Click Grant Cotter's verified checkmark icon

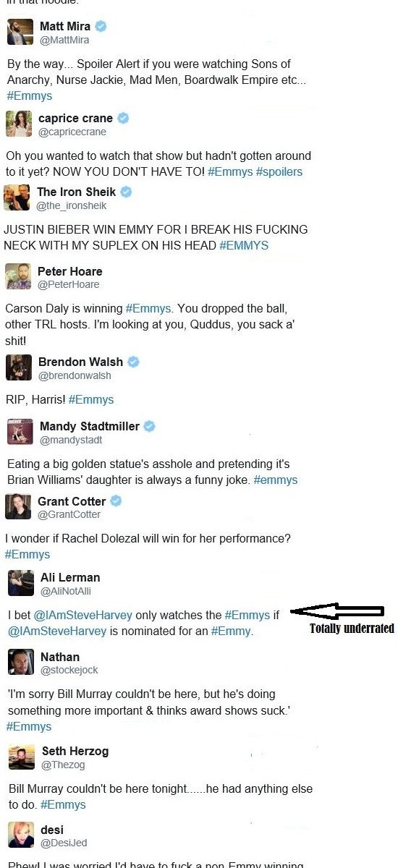pos(116,501)
